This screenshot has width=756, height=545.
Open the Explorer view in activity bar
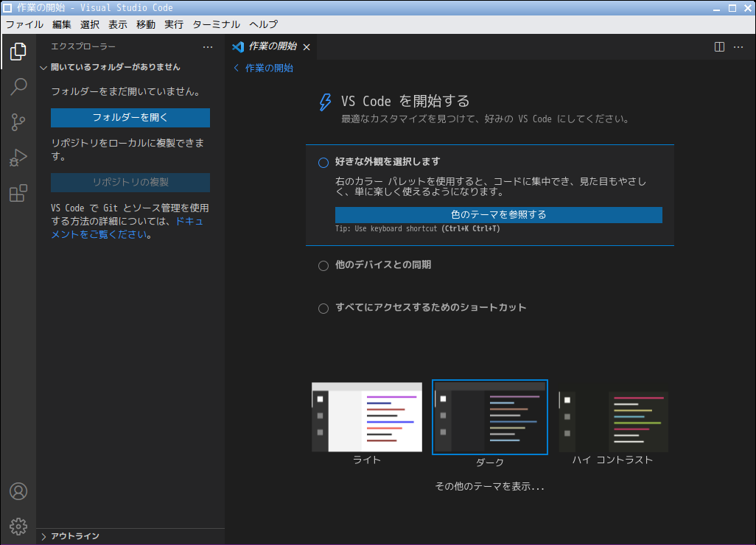(x=18, y=52)
